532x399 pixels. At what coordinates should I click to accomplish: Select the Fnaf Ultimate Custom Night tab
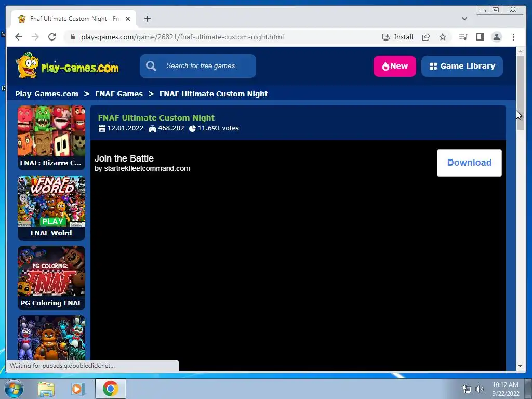(74, 19)
